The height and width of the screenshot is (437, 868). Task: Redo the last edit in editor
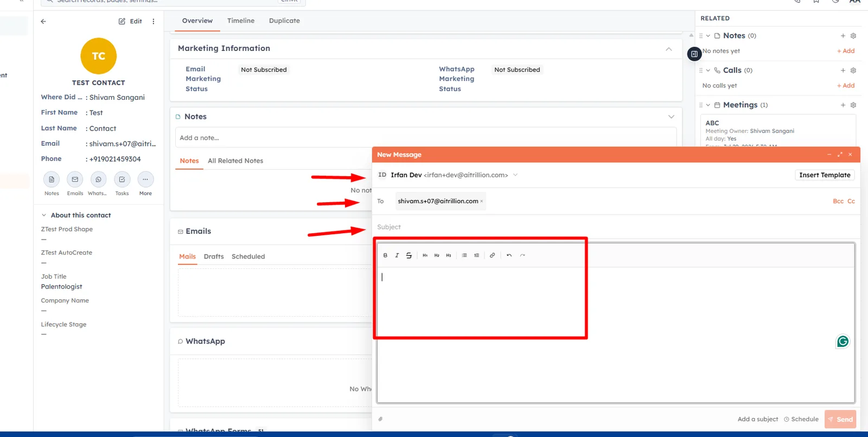pos(522,255)
